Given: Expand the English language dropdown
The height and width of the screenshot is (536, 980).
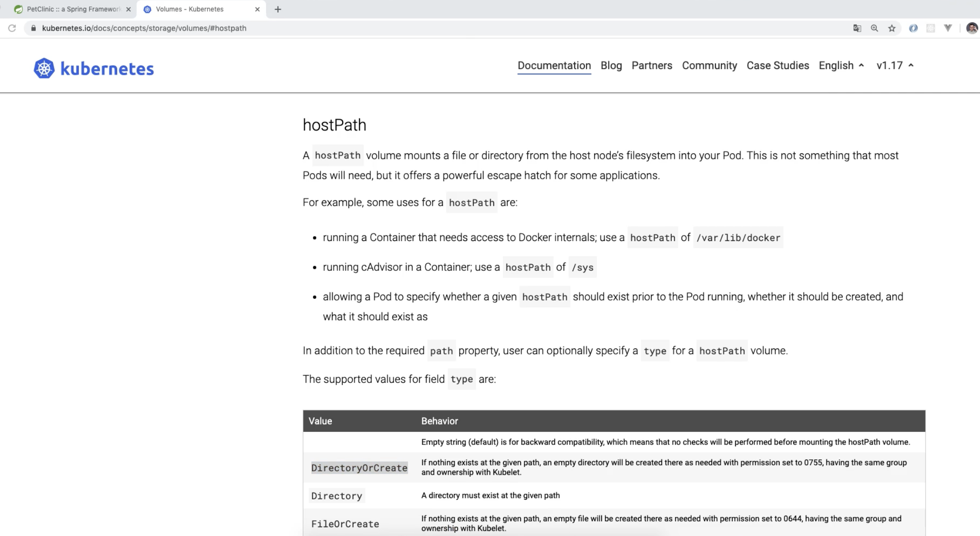Looking at the screenshot, I should click(841, 65).
